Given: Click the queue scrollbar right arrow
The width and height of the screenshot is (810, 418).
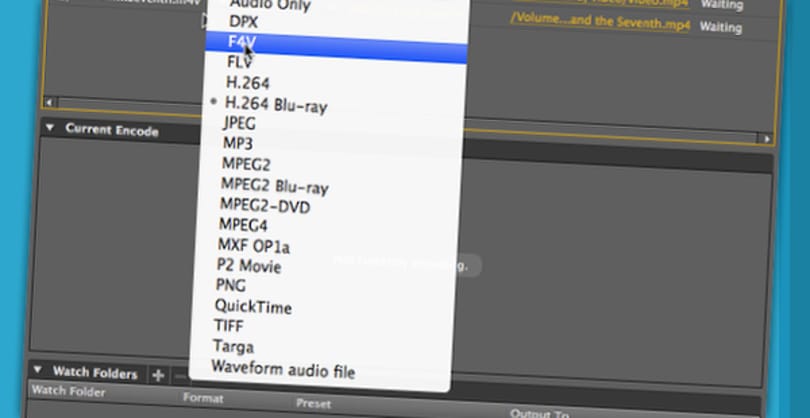Looking at the screenshot, I should 767,138.
